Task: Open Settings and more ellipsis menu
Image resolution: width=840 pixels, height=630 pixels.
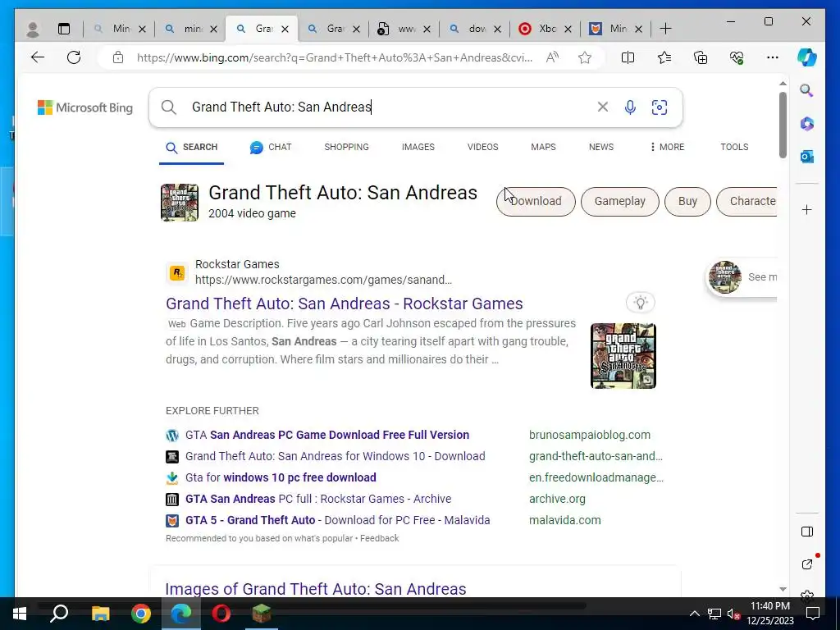Action: (x=773, y=57)
